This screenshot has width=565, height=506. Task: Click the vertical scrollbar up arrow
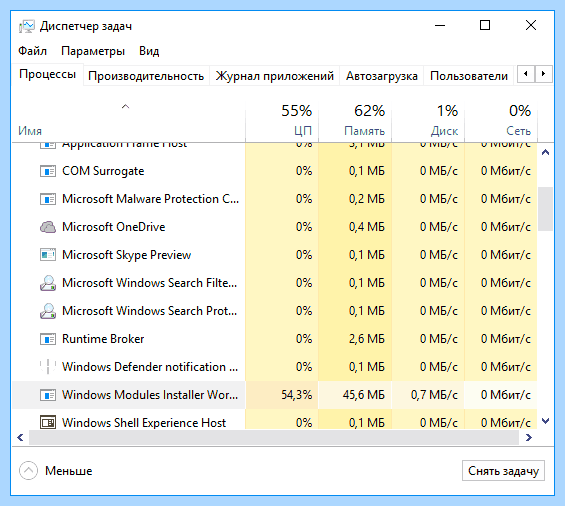coord(546,152)
